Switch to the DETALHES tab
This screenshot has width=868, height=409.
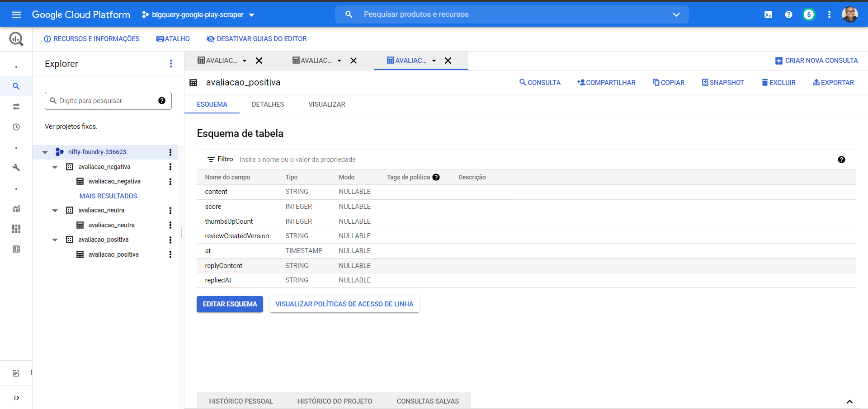click(x=268, y=104)
